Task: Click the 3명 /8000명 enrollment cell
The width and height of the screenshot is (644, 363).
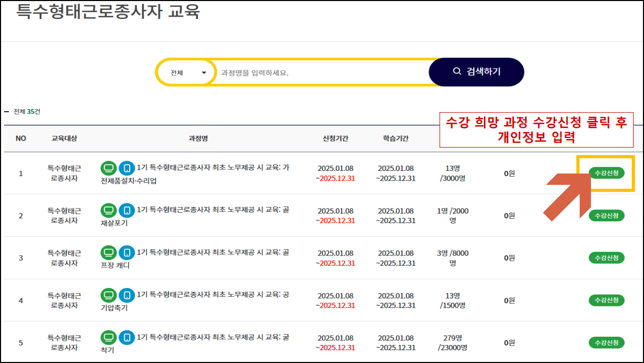Action: pyautogui.click(x=453, y=258)
